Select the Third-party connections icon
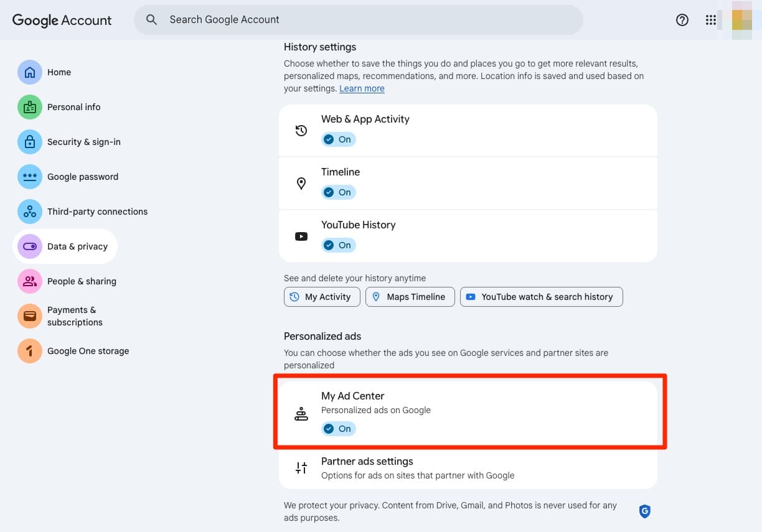The height and width of the screenshot is (532, 762). [30, 212]
